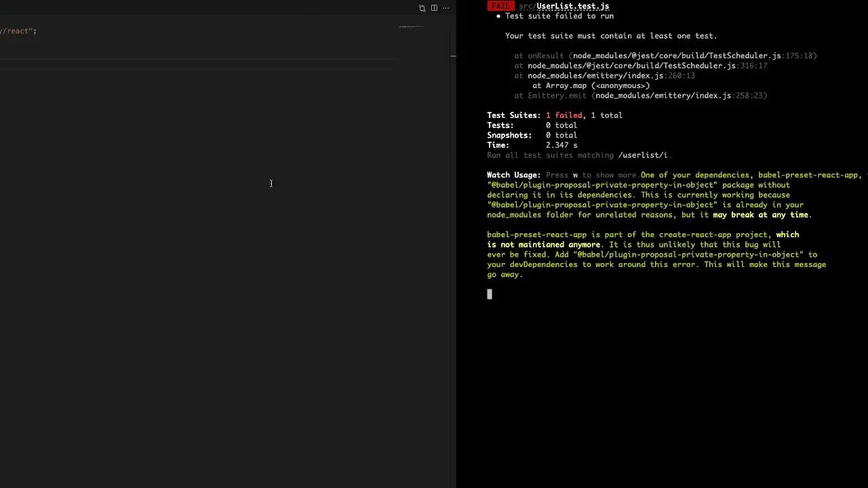Split the editor with the split icon
Image resolution: width=868 pixels, height=488 pixels.
coord(434,8)
